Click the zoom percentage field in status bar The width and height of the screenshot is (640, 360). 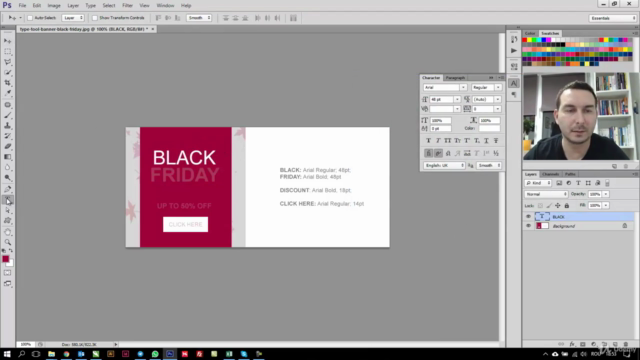click(x=26, y=344)
